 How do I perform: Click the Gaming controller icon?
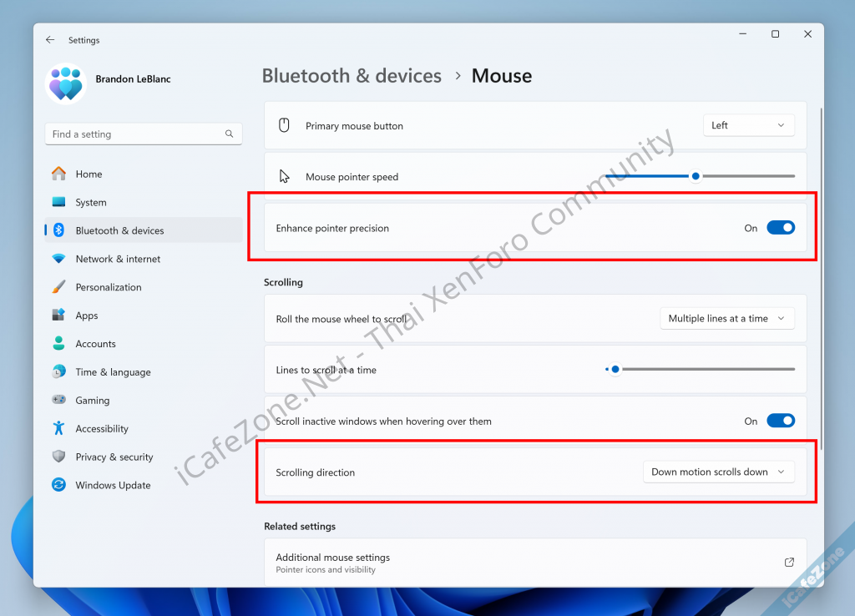[x=58, y=400]
